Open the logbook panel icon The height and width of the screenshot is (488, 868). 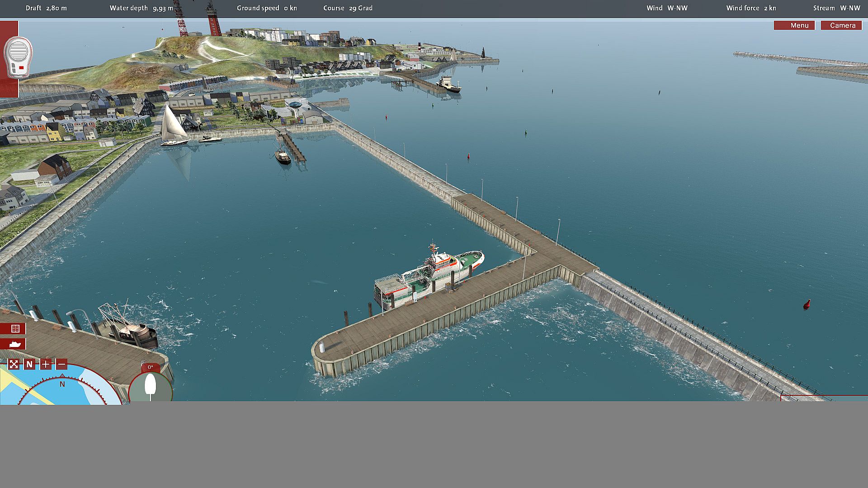(x=14, y=328)
